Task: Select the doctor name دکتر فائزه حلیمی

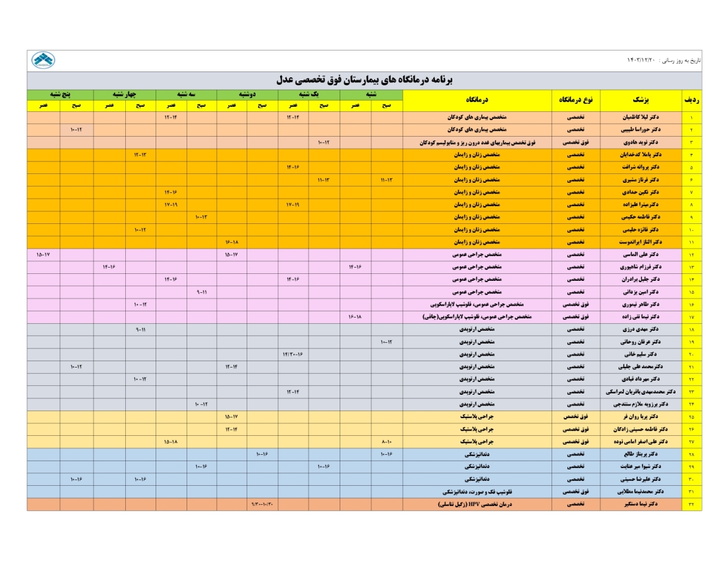Action: pos(641,230)
